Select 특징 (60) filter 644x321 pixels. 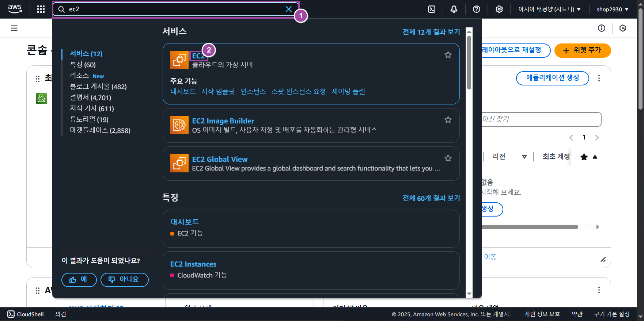click(83, 65)
